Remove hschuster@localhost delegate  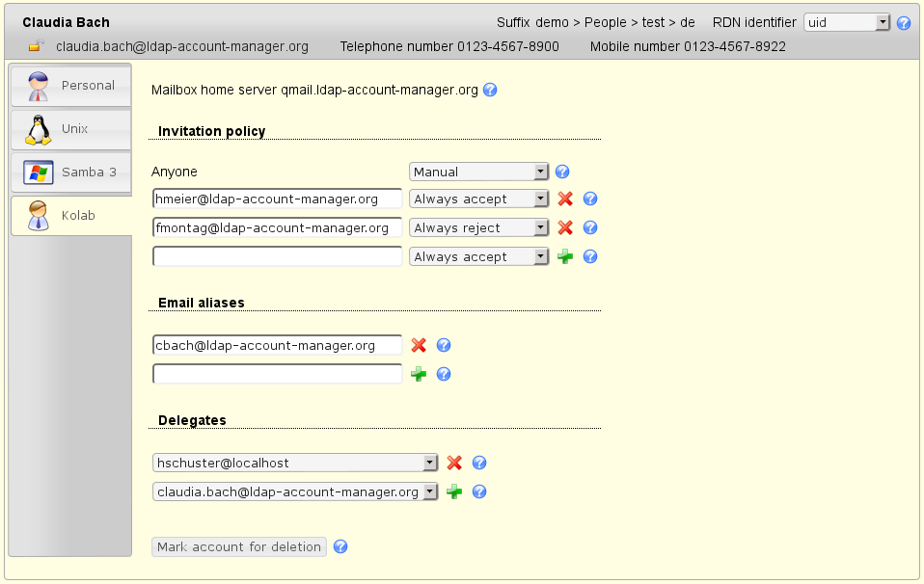454,464
